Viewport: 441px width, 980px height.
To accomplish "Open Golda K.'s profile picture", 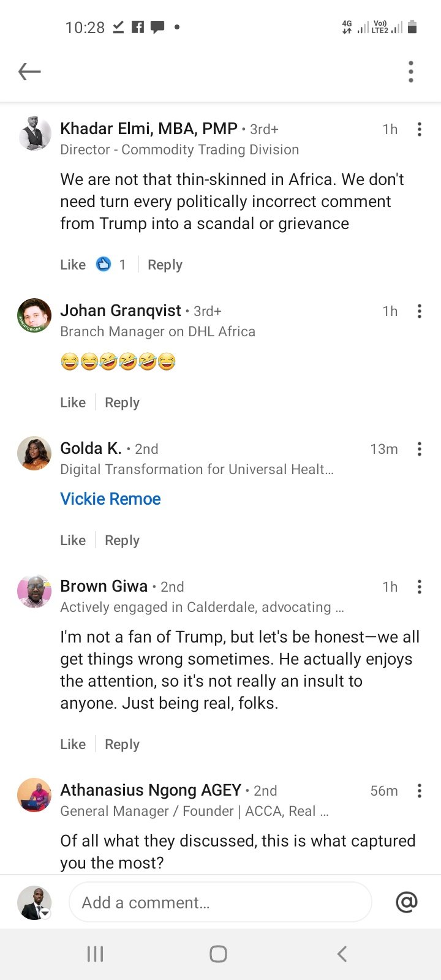I will (34, 453).
